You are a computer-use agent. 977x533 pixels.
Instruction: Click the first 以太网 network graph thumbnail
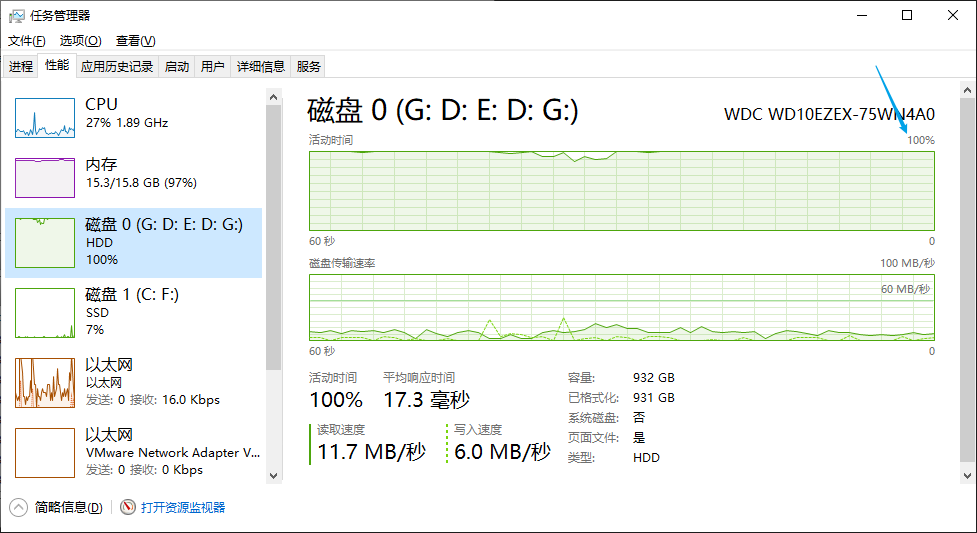tap(45, 383)
